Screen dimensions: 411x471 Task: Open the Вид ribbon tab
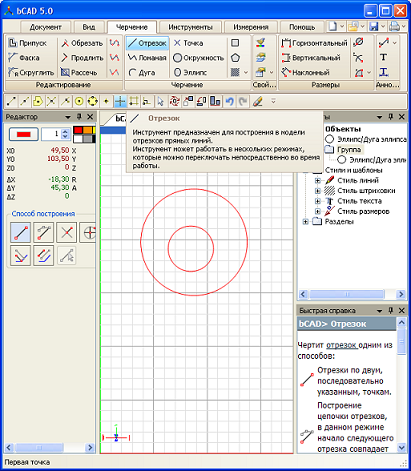pos(89,27)
